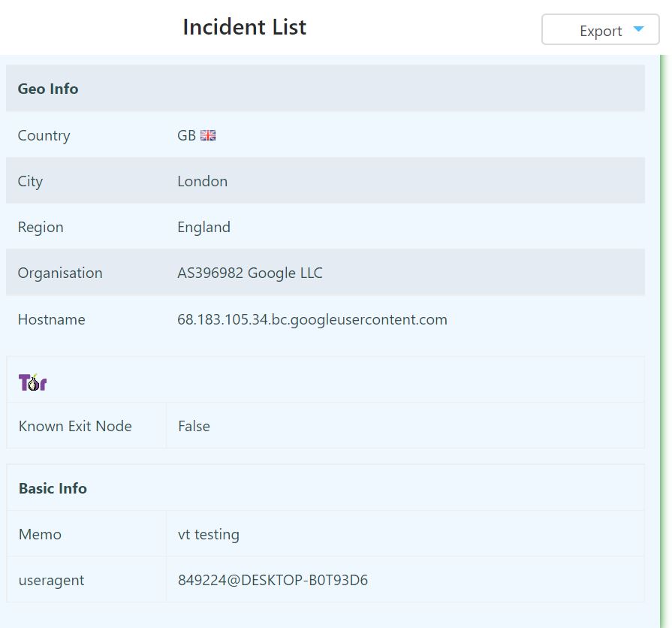Image resolution: width=672 pixels, height=628 pixels.
Task: Click the Country row label
Action: click(x=44, y=135)
